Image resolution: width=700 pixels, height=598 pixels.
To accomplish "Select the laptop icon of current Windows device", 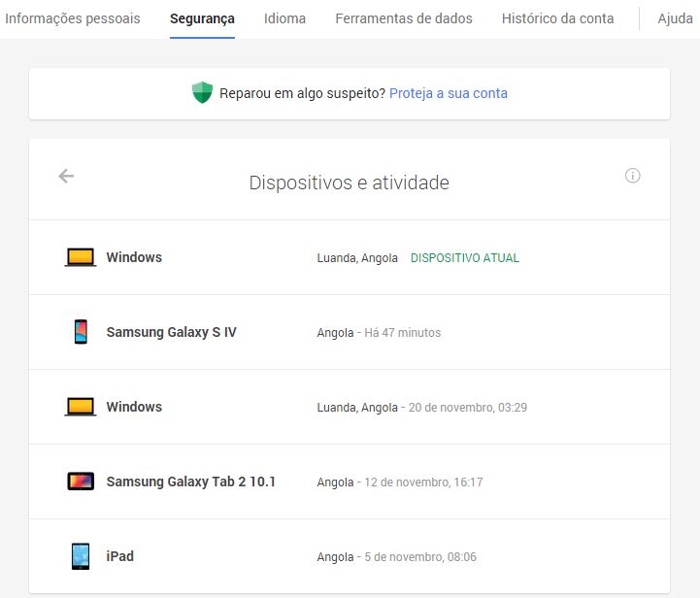I will (x=81, y=257).
